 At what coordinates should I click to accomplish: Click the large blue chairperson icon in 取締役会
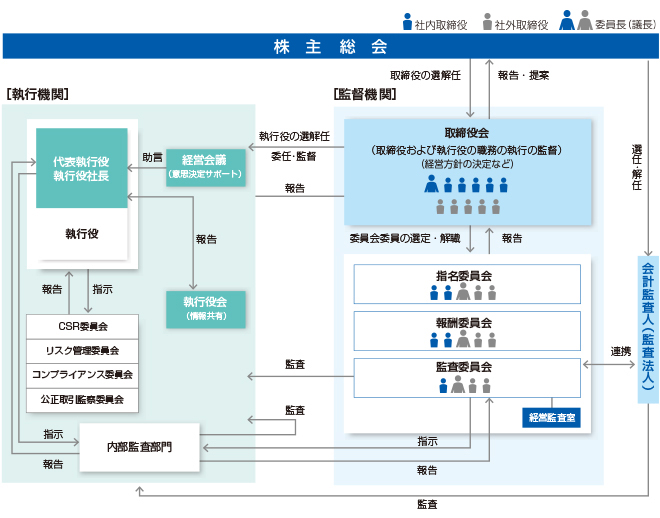pos(432,184)
